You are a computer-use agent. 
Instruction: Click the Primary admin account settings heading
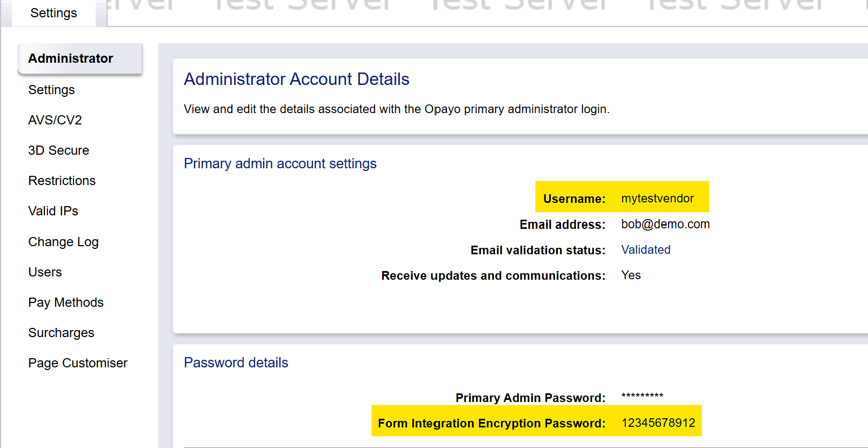280,164
